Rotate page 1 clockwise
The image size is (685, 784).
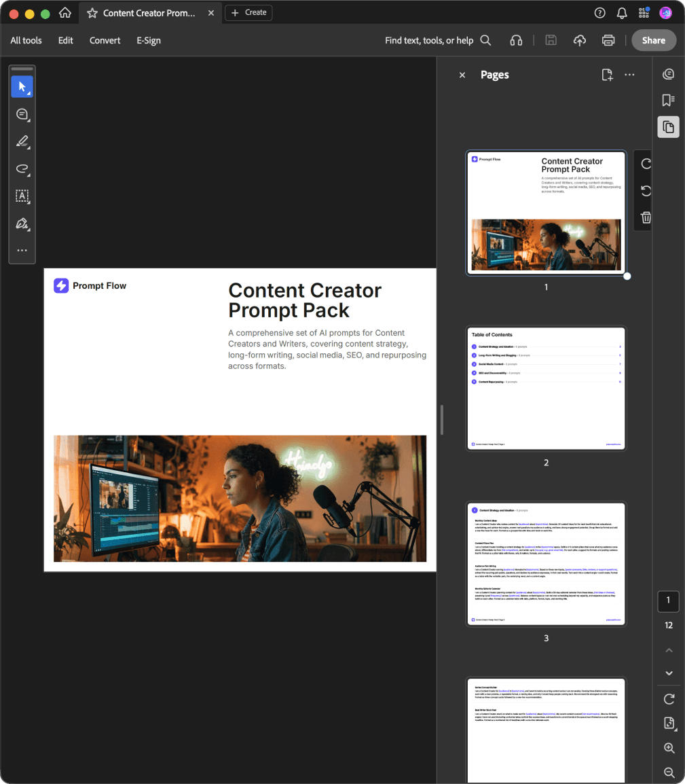click(x=646, y=164)
